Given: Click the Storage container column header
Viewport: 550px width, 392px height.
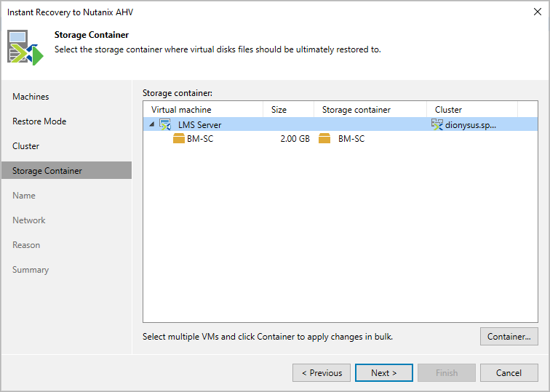Looking at the screenshot, I should [356, 110].
